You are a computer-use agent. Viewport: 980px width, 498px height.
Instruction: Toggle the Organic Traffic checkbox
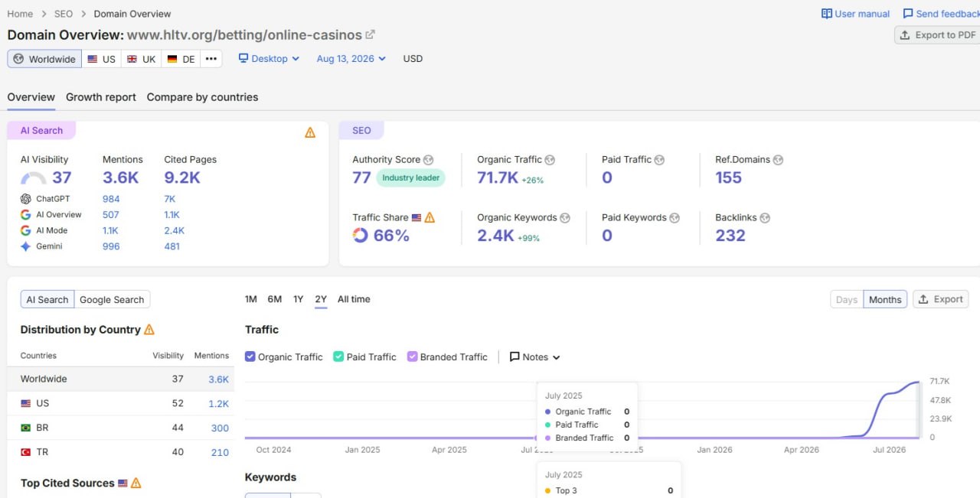pyautogui.click(x=250, y=356)
